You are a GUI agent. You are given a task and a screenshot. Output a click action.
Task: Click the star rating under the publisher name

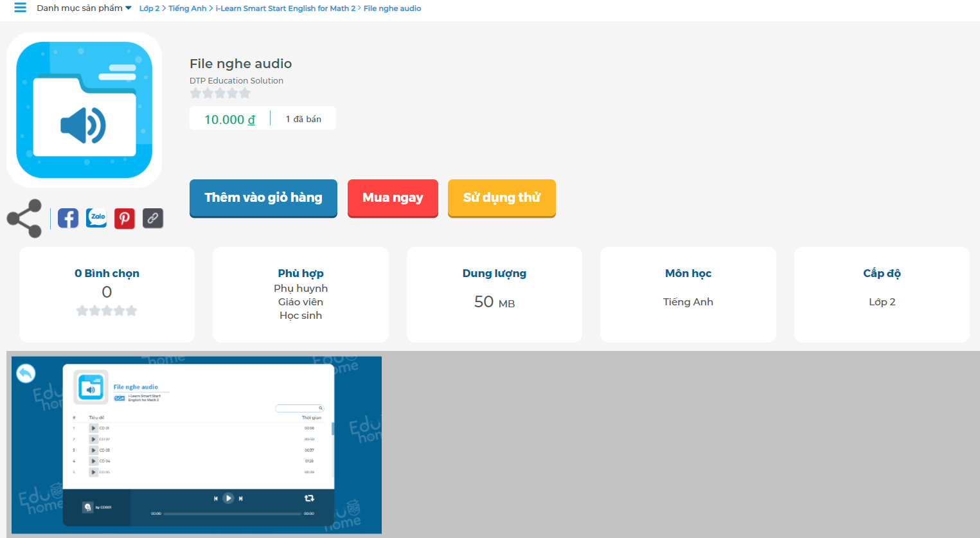coord(220,93)
